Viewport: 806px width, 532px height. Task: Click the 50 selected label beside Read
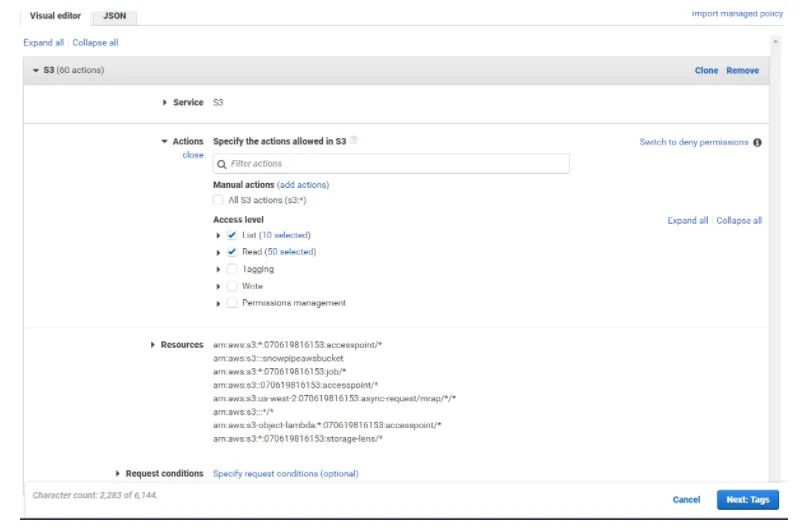coord(290,252)
